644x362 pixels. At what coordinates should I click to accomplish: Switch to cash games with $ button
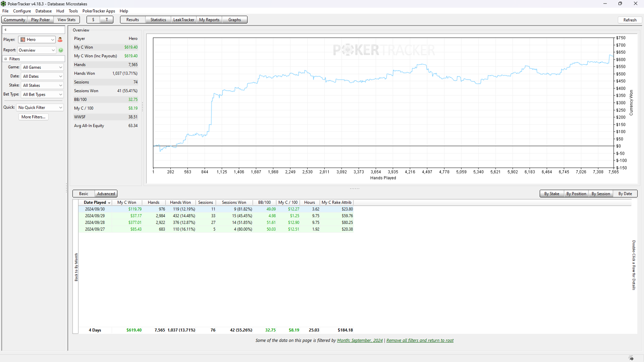click(x=93, y=20)
